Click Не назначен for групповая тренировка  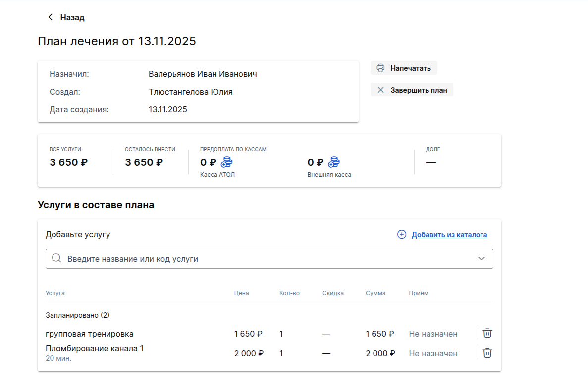click(433, 334)
